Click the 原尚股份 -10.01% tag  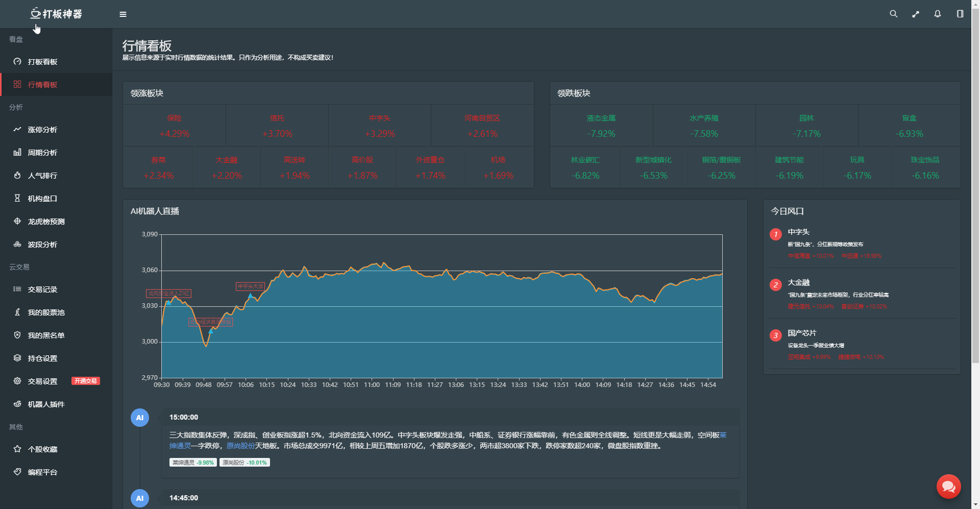(244, 463)
